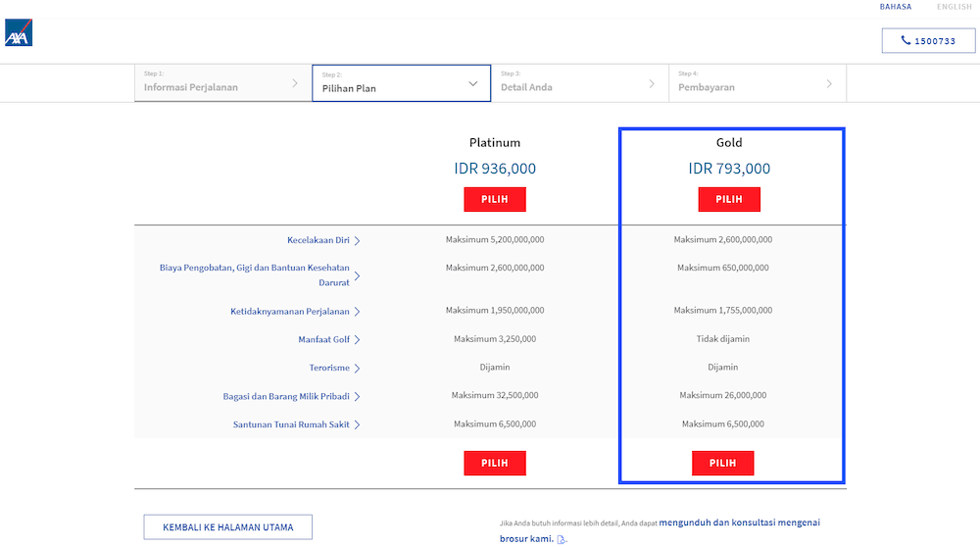Choose Gold using bottom PILIH button
The height and width of the screenshot is (547, 980).
[x=723, y=463]
